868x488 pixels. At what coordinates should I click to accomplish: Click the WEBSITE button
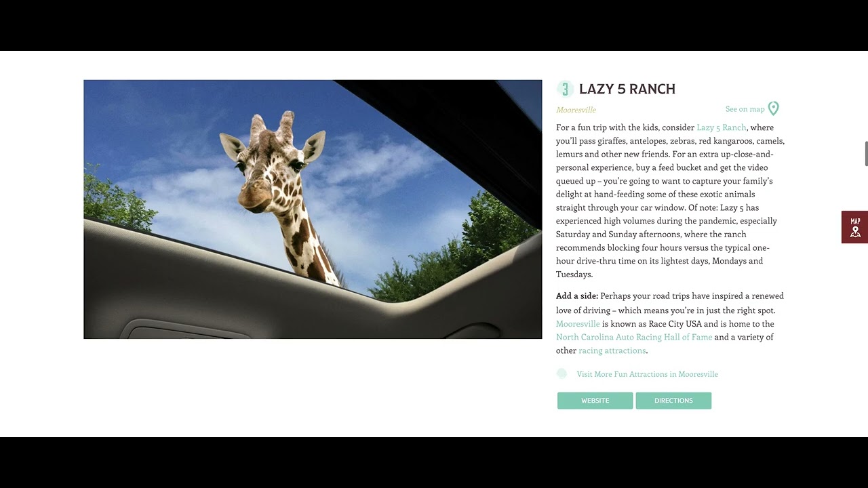(x=595, y=401)
